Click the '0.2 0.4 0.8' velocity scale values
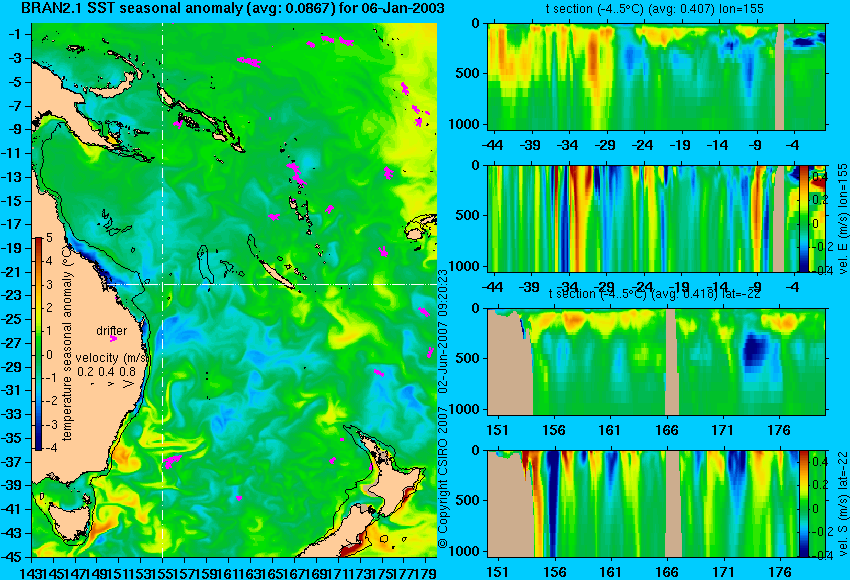 point(106,371)
